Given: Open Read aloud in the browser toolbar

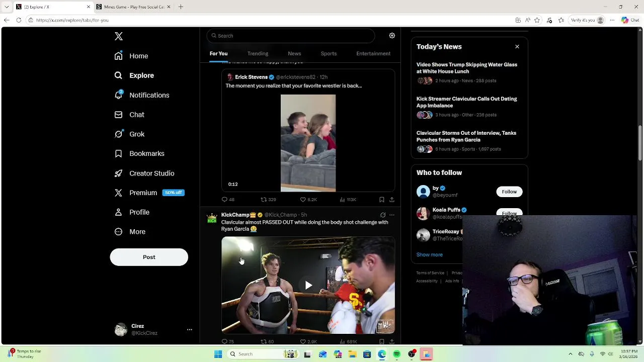Looking at the screenshot, I should tap(527, 20).
